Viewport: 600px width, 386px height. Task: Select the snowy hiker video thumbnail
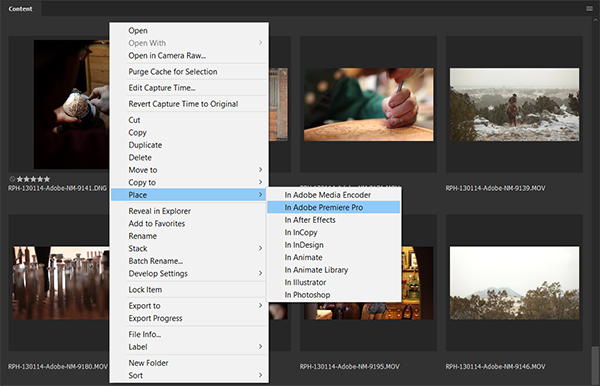click(514, 104)
